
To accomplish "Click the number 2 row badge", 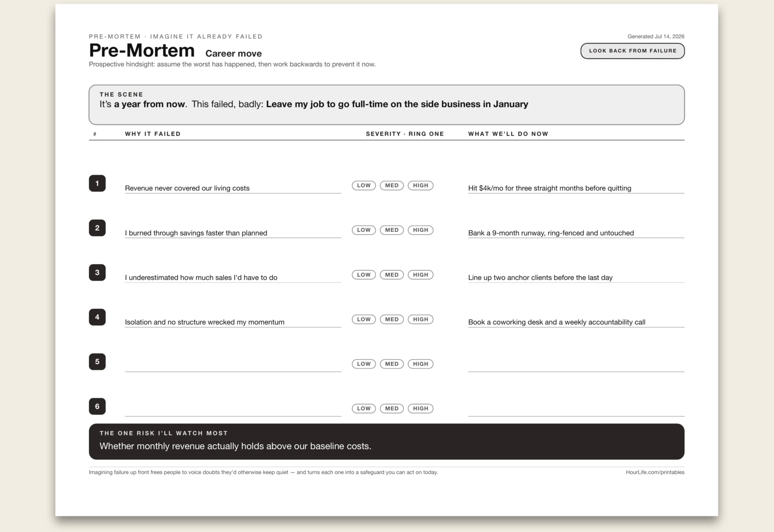I will (97, 228).
